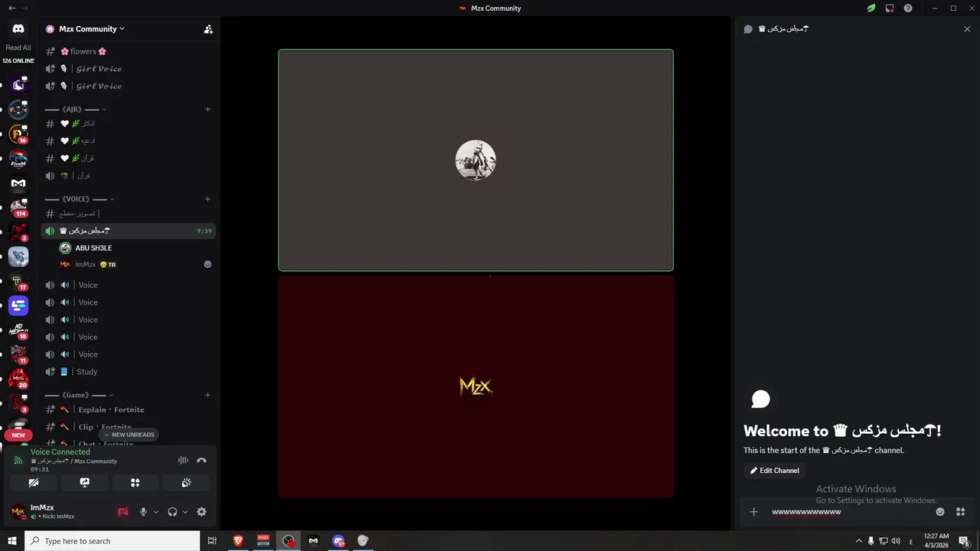Launch an activity from voice panel
The width and height of the screenshot is (980, 551).
point(135,483)
